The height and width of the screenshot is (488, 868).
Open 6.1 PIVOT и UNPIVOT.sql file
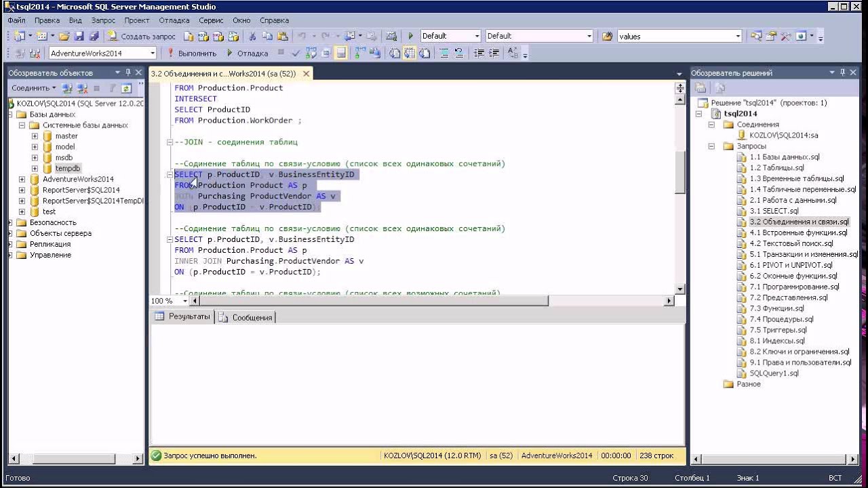[791, 265]
